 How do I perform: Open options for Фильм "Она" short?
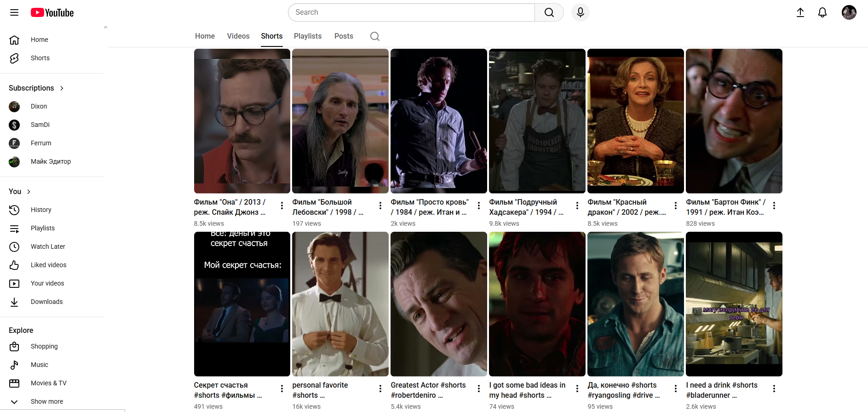pos(282,206)
